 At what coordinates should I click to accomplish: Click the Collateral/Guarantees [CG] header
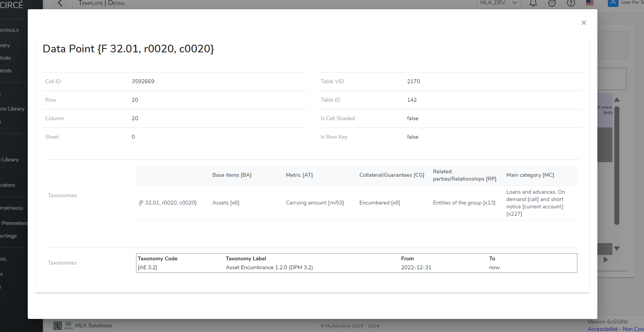coord(392,175)
